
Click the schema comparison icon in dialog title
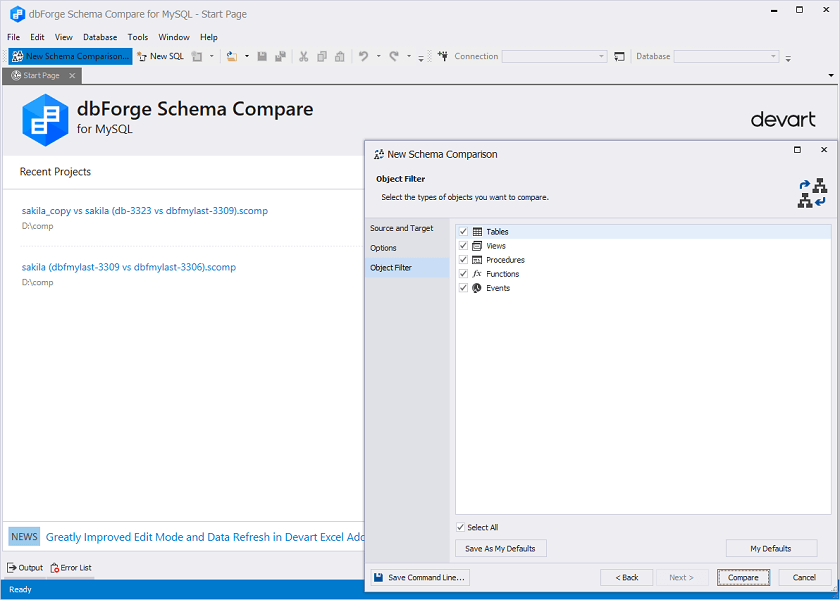tap(379, 154)
